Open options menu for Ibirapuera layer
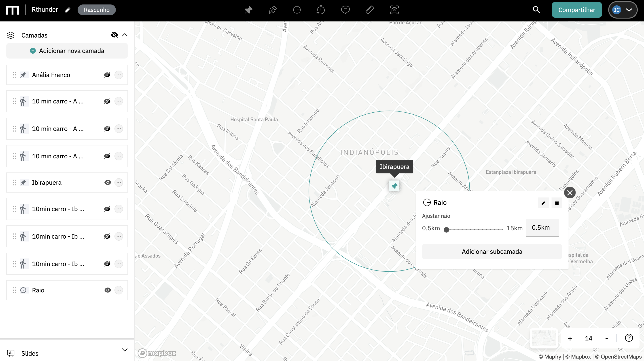Screen dimensions: 644x361 pos(119,182)
